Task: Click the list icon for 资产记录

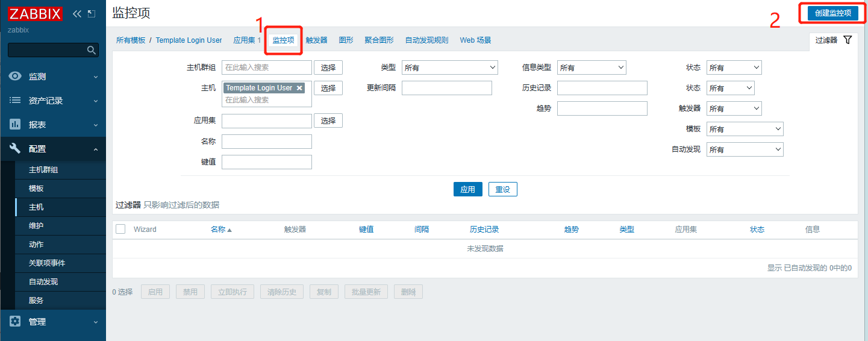Action: pos(15,101)
